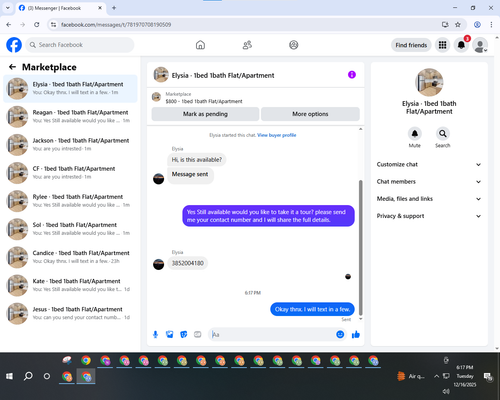Image resolution: width=500 pixels, height=400 pixels.
Task: Open the Jesus conversation in list
Action: [x=70, y=313]
